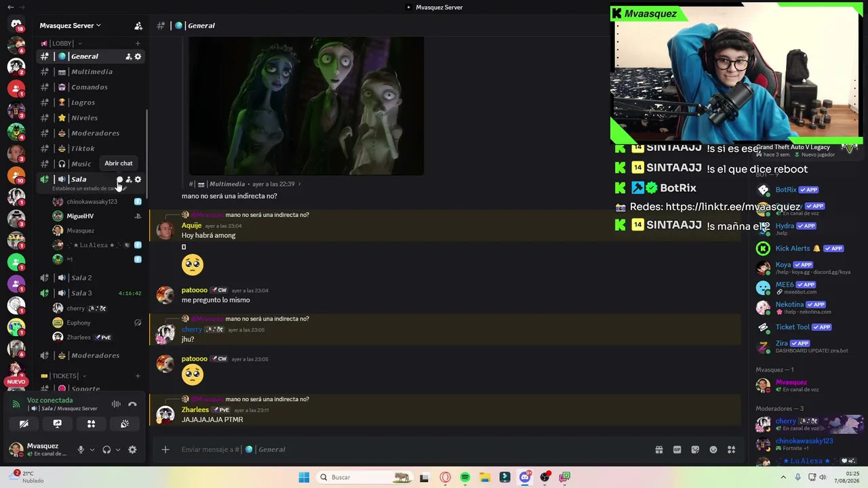Create a channel in the TICKETS category
Image resolution: width=868 pixels, height=488 pixels.
[x=138, y=376]
